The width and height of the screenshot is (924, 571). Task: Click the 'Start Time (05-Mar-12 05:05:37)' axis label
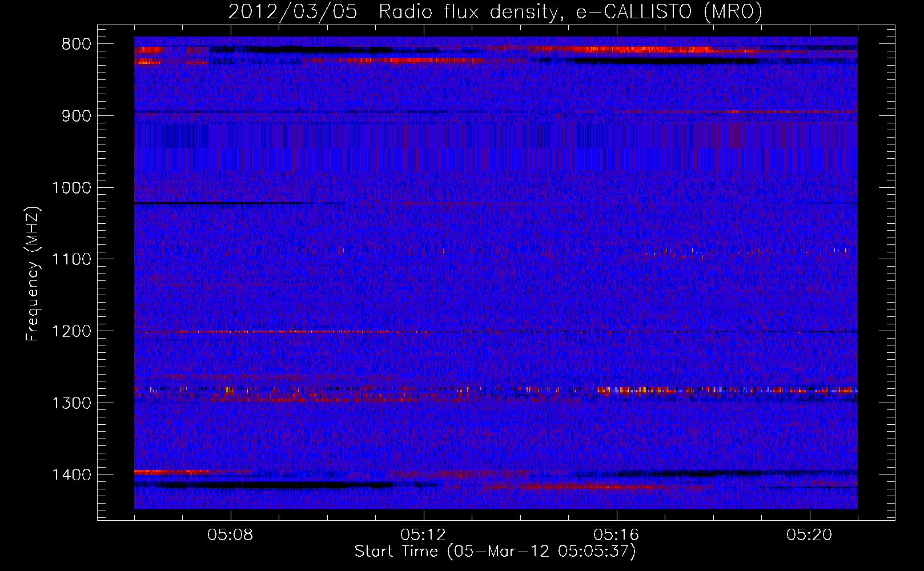click(x=495, y=552)
